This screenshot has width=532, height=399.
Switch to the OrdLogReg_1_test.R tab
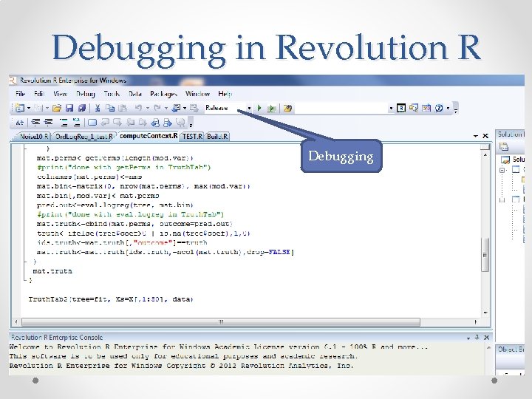[x=83, y=137]
